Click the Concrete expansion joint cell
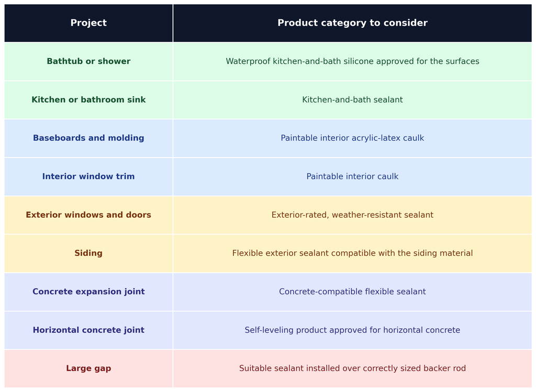Viewport: 536px width, 392px height. 88,292
